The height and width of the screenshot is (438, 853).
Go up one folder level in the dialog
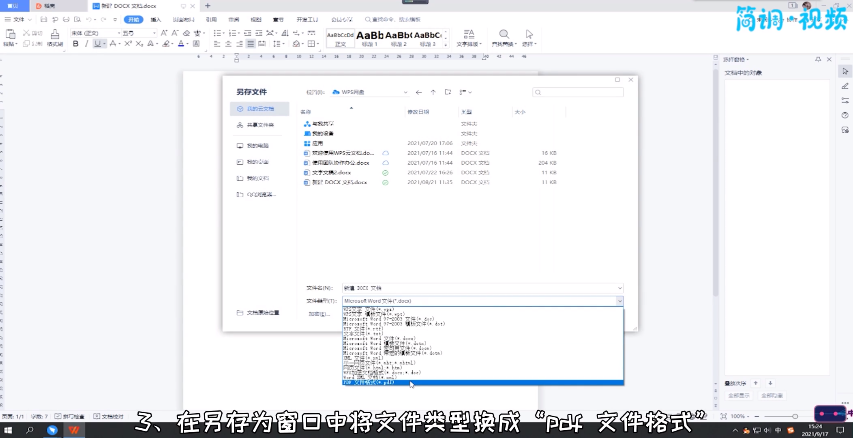coord(433,91)
